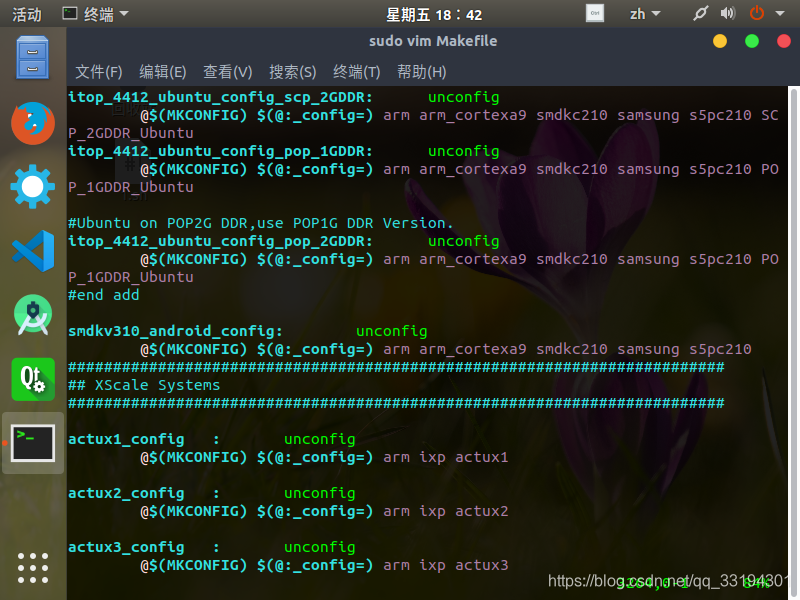Click the 'arm ixp actux2' command text

click(446, 511)
